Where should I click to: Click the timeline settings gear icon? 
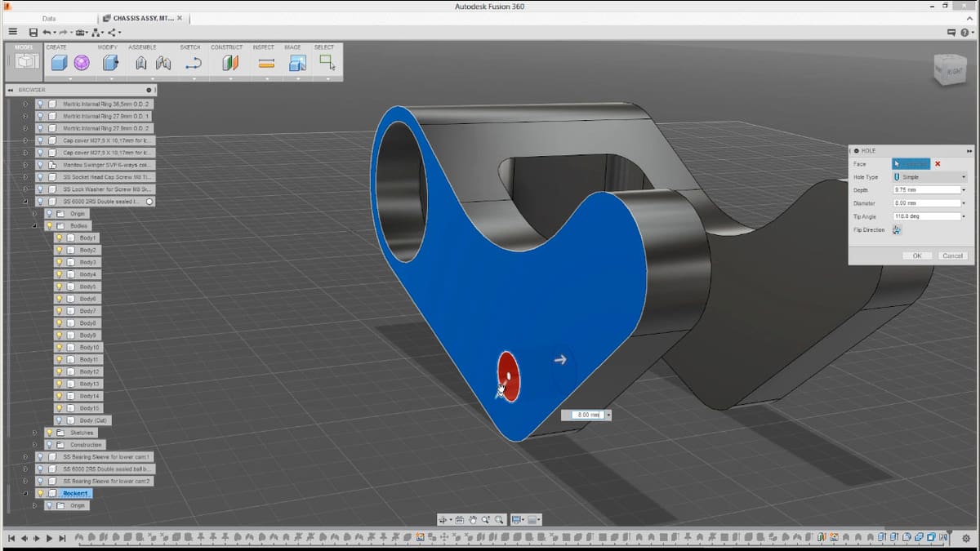[965, 539]
